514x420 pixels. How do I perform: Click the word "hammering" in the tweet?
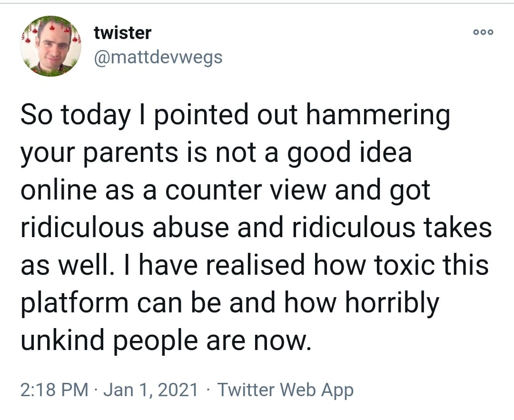[x=378, y=114]
